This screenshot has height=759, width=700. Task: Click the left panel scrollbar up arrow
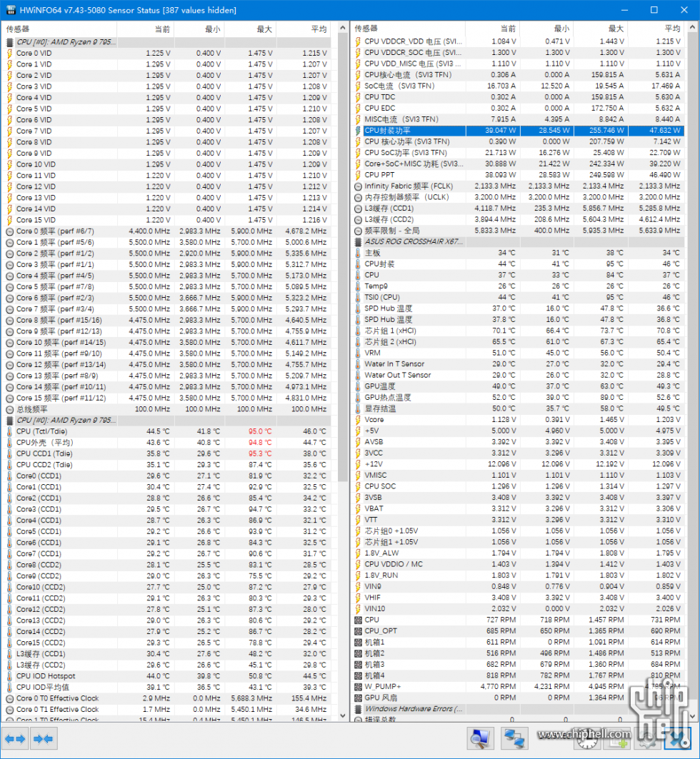343,28
